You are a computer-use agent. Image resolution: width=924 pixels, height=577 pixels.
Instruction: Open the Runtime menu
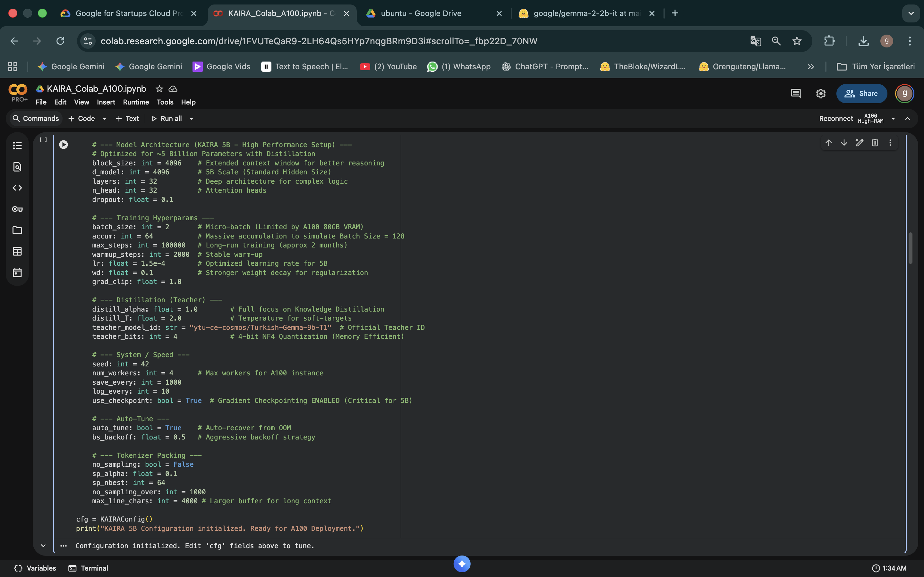[135, 102]
